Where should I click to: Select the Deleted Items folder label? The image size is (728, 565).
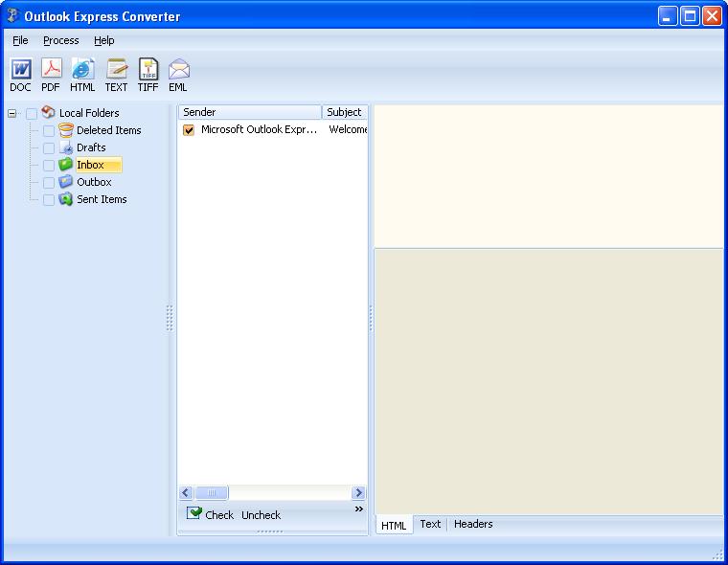coord(109,130)
